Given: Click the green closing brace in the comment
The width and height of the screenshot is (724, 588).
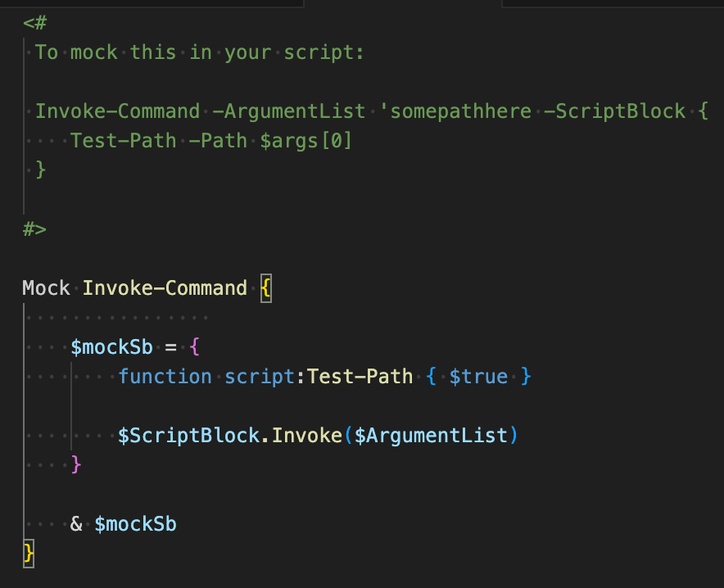Looking at the screenshot, I should (x=41, y=170).
